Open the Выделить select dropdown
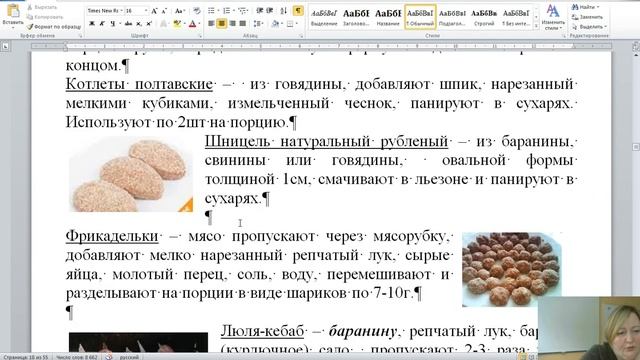The image size is (640, 360). [589, 27]
